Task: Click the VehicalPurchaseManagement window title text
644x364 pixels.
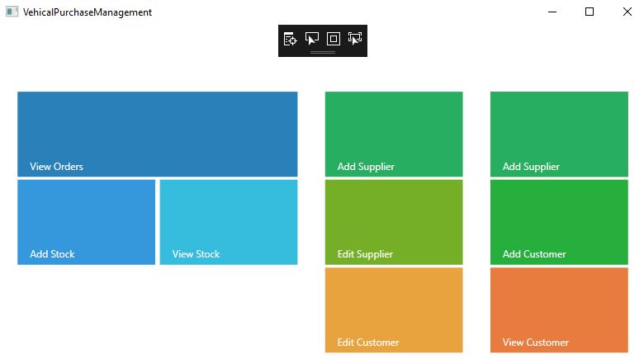Action: pyautogui.click(x=88, y=12)
